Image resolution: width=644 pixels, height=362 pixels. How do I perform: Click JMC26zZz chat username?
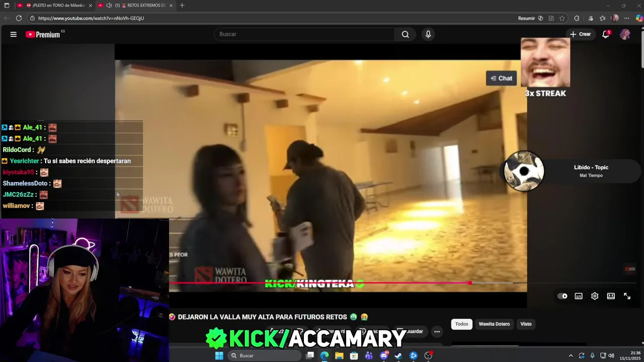point(18,195)
